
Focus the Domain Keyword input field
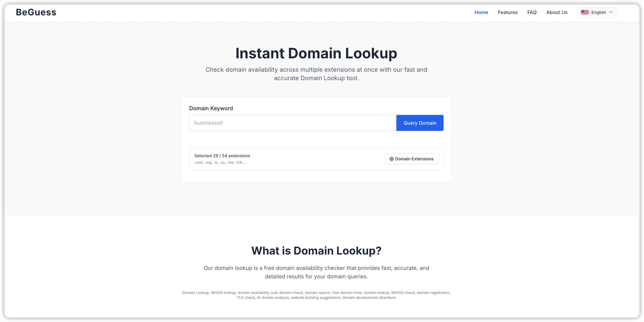point(293,123)
